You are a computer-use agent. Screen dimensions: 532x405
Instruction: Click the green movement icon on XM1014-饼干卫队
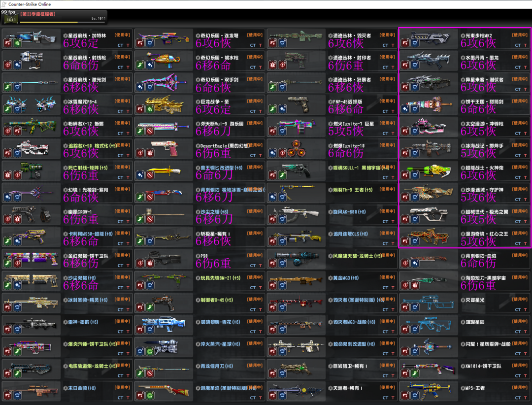(x=415, y=373)
